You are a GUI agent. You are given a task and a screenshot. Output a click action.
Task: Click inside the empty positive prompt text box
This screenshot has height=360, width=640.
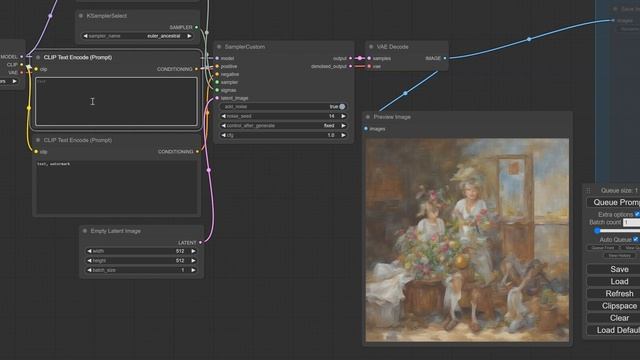point(116,101)
